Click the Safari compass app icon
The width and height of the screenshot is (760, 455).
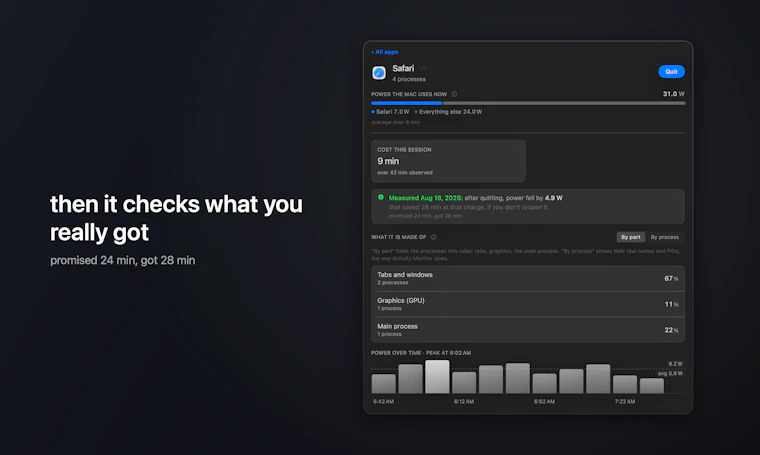click(x=379, y=73)
